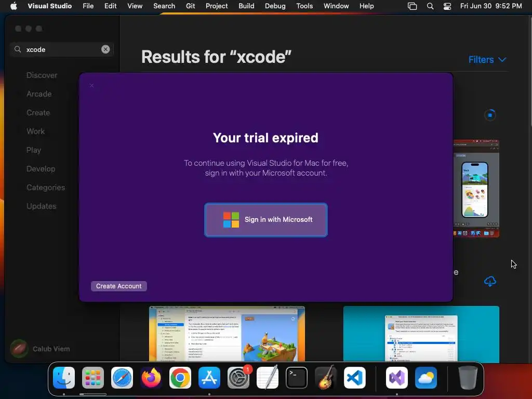The height and width of the screenshot is (399, 532).
Task: Open the Edit menu
Action: pyautogui.click(x=110, y=6)
